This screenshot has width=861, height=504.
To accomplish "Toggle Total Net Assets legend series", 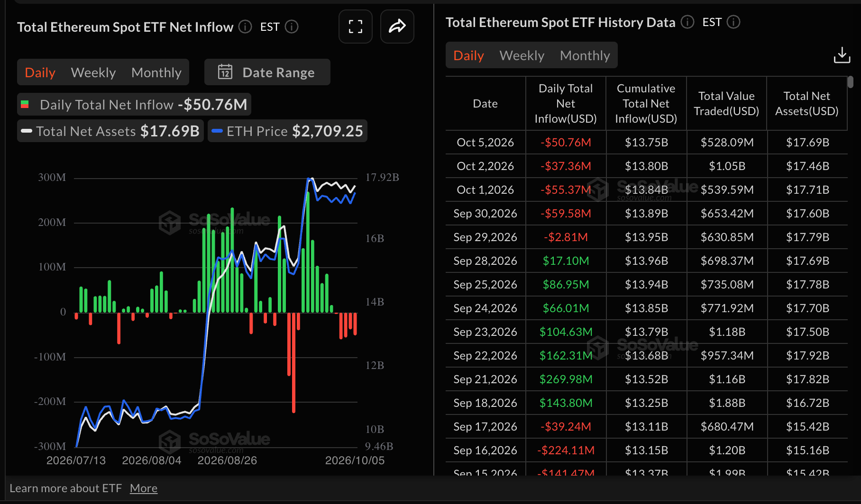I will [110, 131].
